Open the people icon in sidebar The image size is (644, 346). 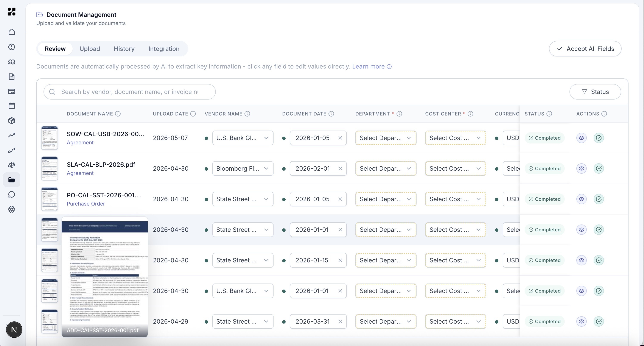(x=11, y=62)
